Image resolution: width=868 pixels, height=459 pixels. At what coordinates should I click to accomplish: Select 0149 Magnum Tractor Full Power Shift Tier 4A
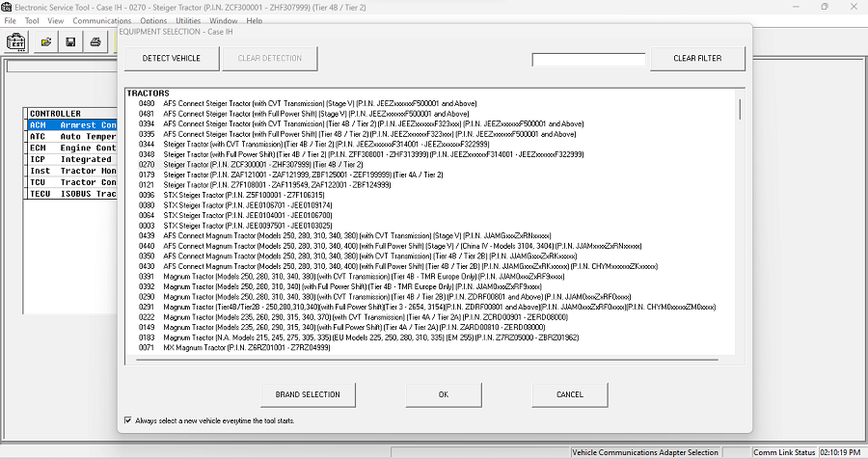(x=341, y=327)
